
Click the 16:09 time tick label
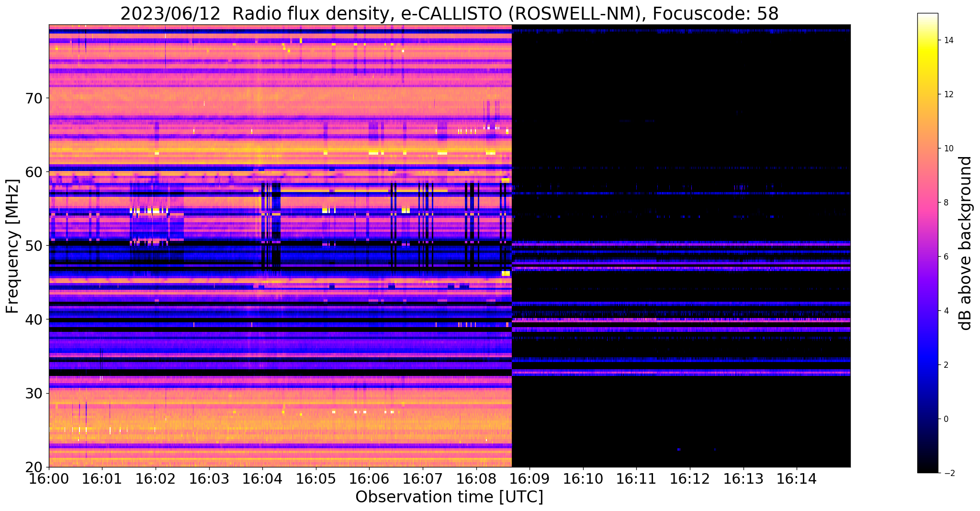tap(529, 478)
